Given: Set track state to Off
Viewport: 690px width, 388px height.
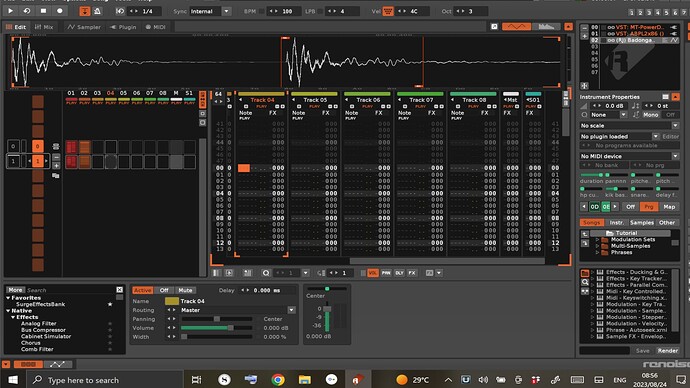Looking at the screenshot, I should (x=164, y=290).
